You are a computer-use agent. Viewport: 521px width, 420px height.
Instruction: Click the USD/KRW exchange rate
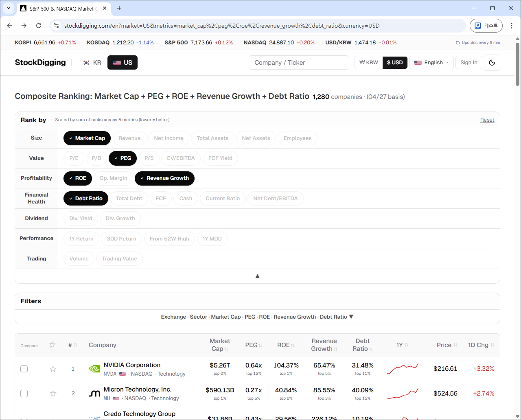[x=361, y=42]
